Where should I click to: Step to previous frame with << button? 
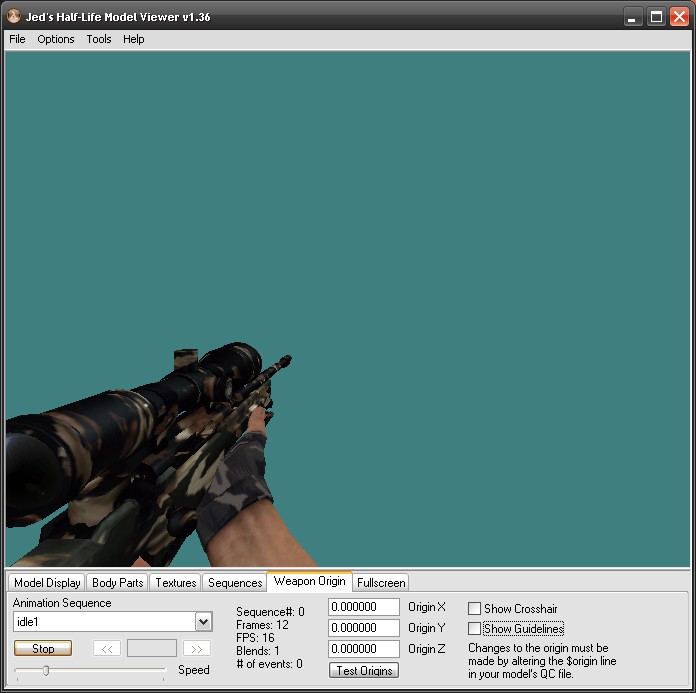(107, 649)
